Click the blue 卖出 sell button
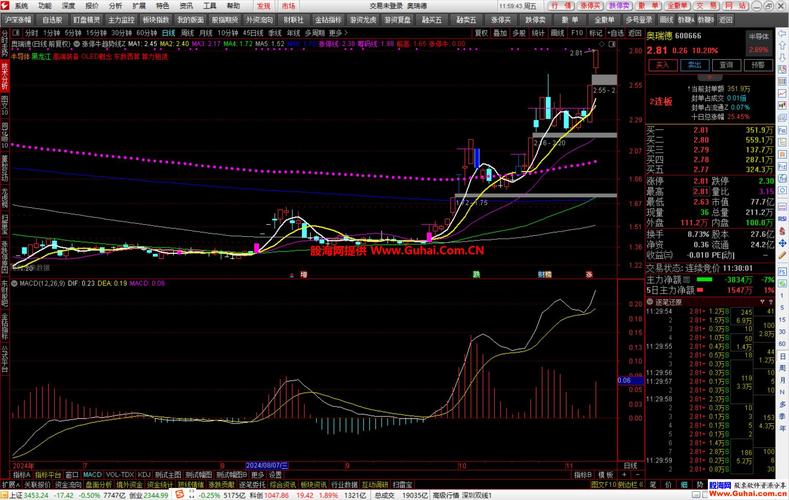The height and width of the screenshot is (500, 789). 694,65
